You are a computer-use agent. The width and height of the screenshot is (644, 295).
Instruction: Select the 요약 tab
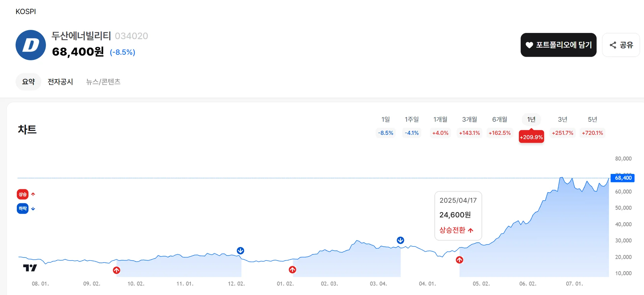(x=28, y=82)
